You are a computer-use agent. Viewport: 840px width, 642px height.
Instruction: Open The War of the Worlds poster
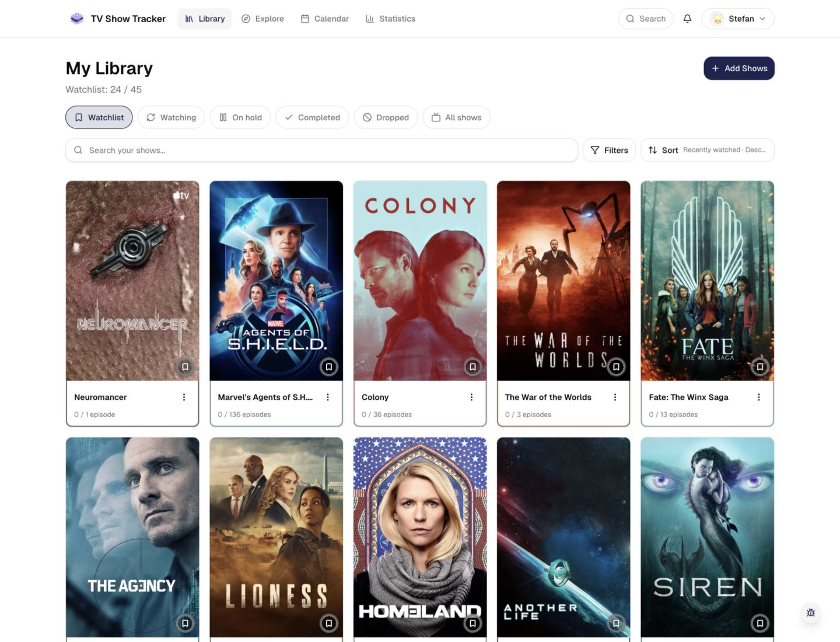point(563,281)
